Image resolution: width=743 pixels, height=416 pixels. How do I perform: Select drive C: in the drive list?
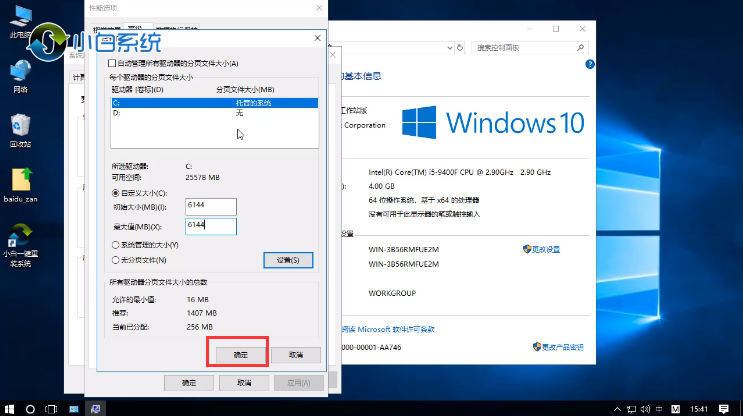pyautogui.click(x=214, y=103)
